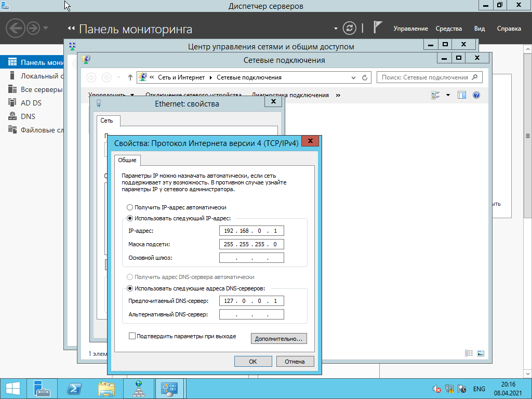The image size is (532, 399).
Task: Open the Средства menu
Action: tap(448, 29)
